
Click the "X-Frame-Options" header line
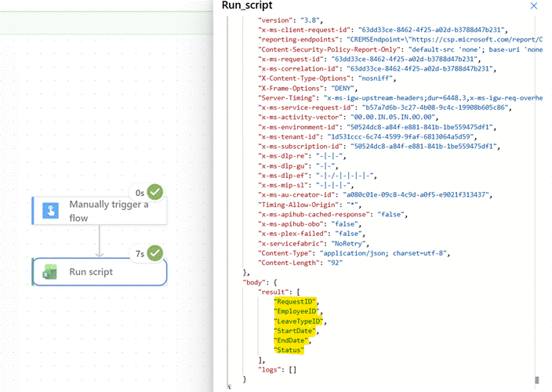tap(307, 89)
